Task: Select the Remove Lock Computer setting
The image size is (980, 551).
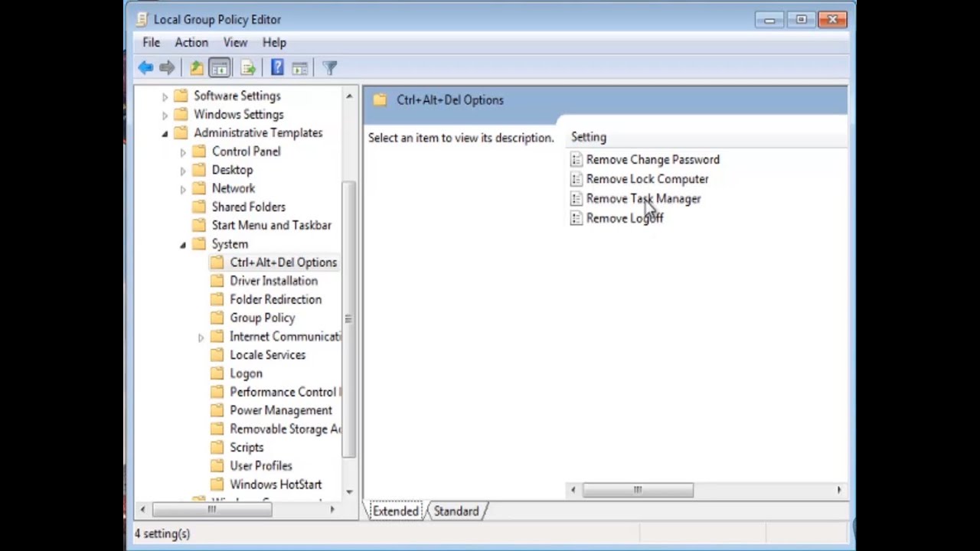Action: (x=647, y=179)
